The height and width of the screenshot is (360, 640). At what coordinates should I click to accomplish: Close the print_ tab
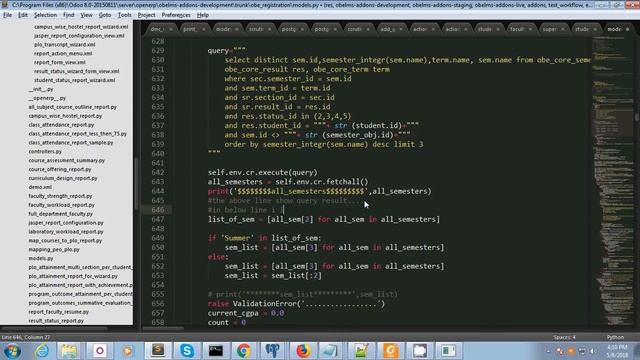(203, 29)
